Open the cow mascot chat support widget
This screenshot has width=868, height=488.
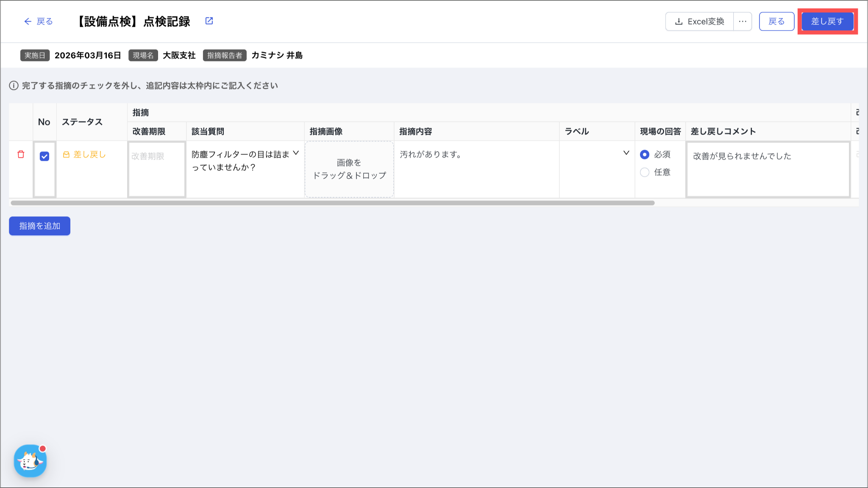click(x=30, y=461)
